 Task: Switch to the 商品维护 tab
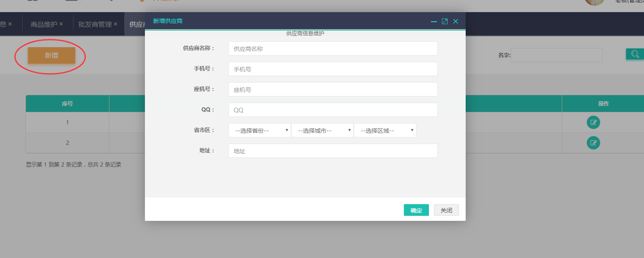(43, 24)
